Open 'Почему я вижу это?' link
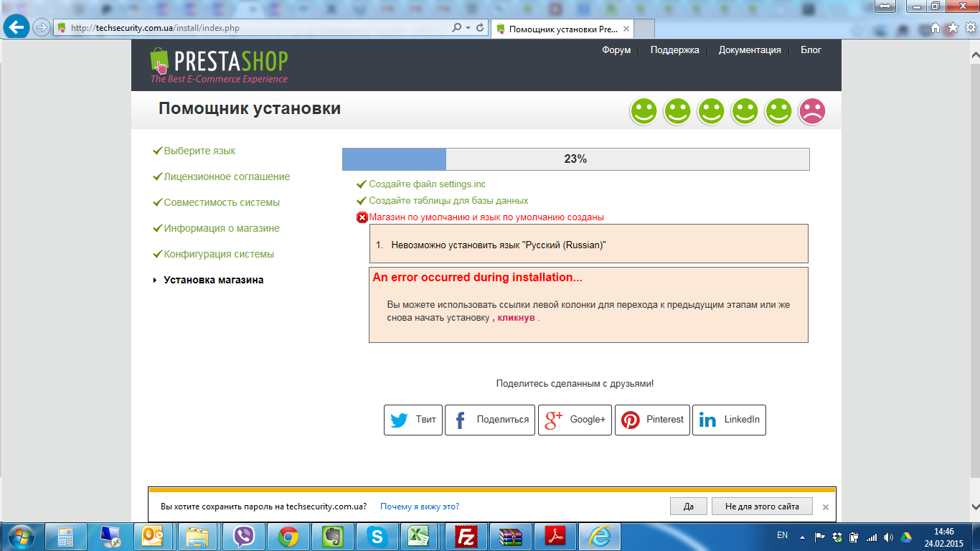Viewport: 980px width, 551px height. (x=420, y=507)
